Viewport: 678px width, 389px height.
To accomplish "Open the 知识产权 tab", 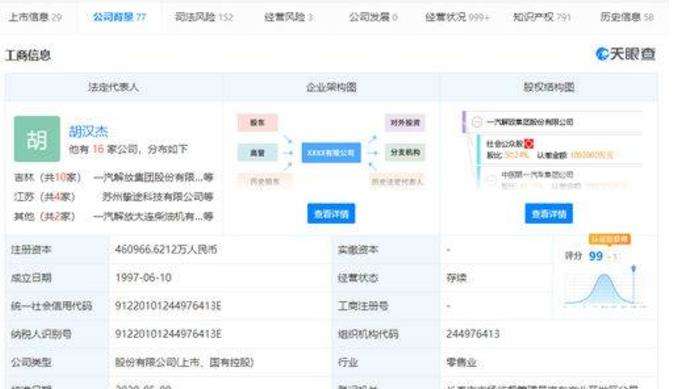I will (x=542, y=17).
